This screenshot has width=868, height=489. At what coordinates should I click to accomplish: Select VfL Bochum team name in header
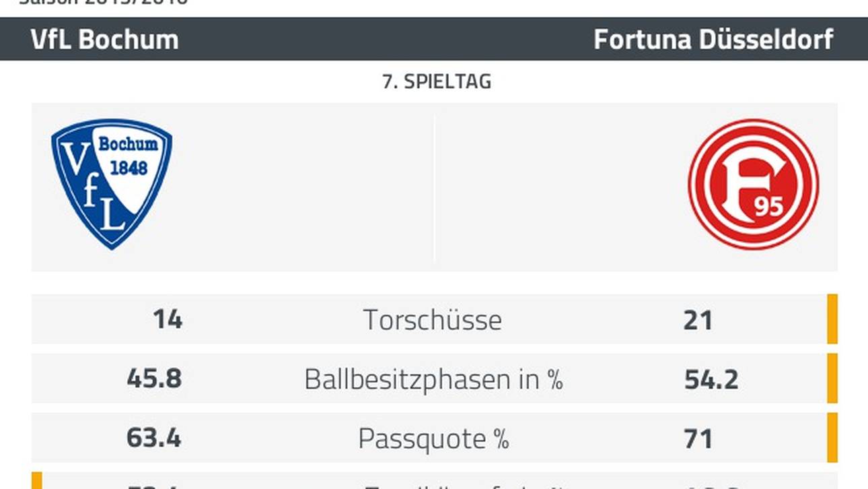click(105, 40)
